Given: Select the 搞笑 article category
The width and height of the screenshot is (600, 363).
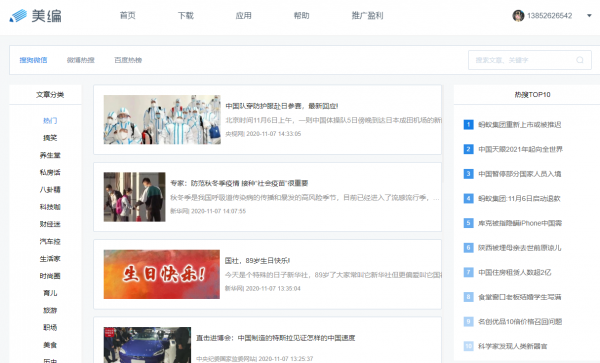Looking at the screenshot, I should click(x=50, y=138).
